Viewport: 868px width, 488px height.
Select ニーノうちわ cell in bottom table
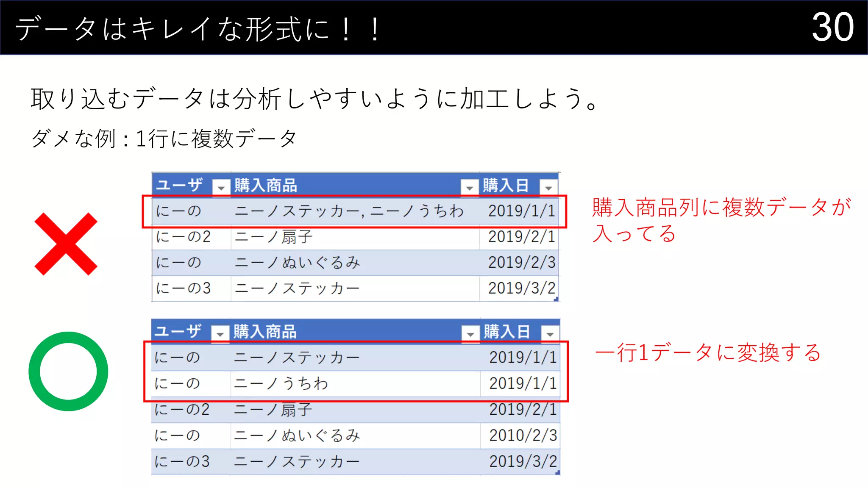[281, 384]
